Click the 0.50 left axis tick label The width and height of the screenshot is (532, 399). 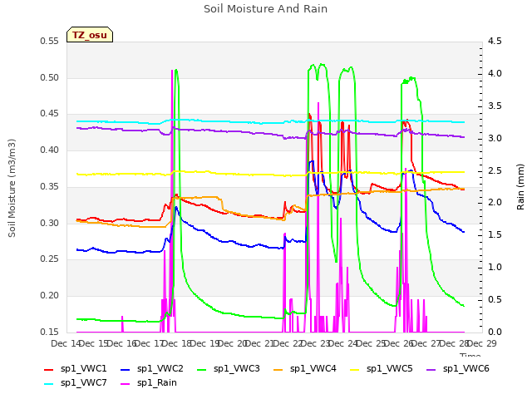click(x=50, y=77)
